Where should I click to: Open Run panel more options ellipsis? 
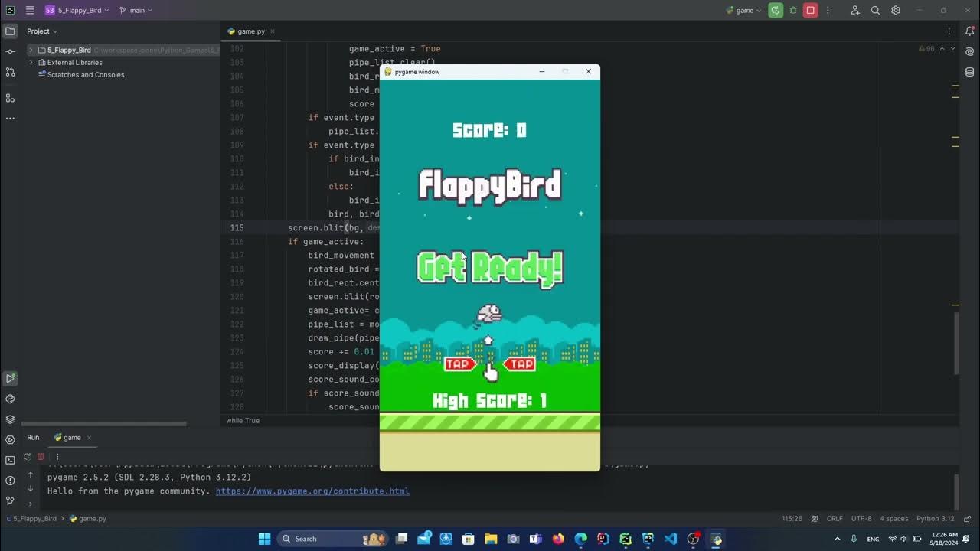click(57, 457)
